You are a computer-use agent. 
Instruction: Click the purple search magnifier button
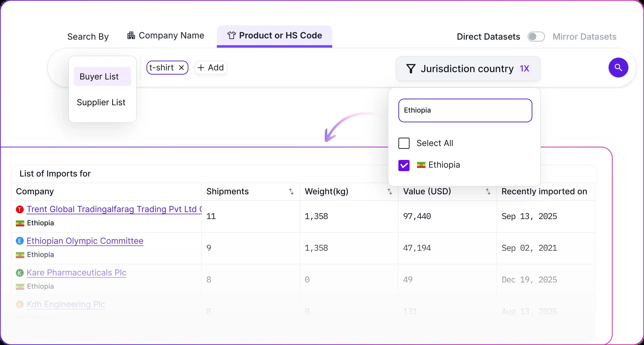618,67
